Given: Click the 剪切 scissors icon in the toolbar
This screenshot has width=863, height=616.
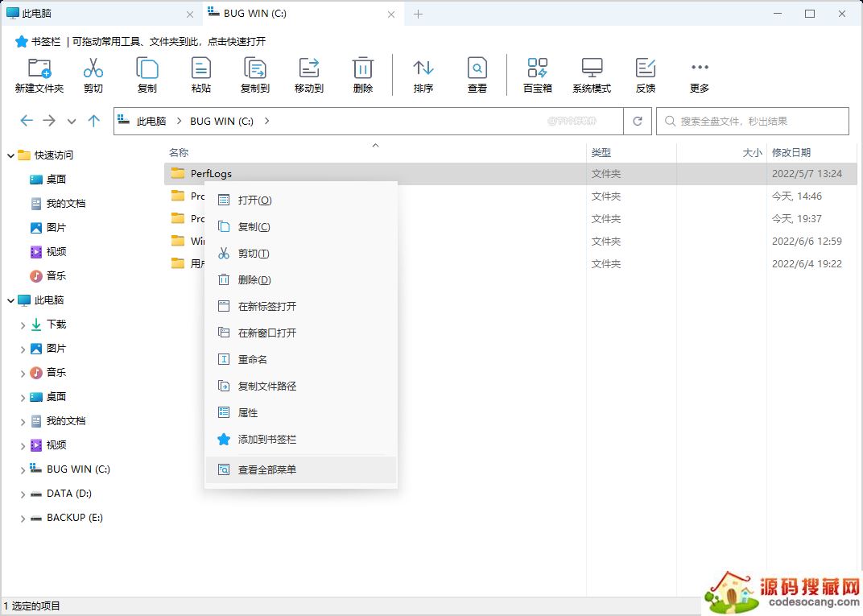Looking at the screenshot, I should pos(93,68).
